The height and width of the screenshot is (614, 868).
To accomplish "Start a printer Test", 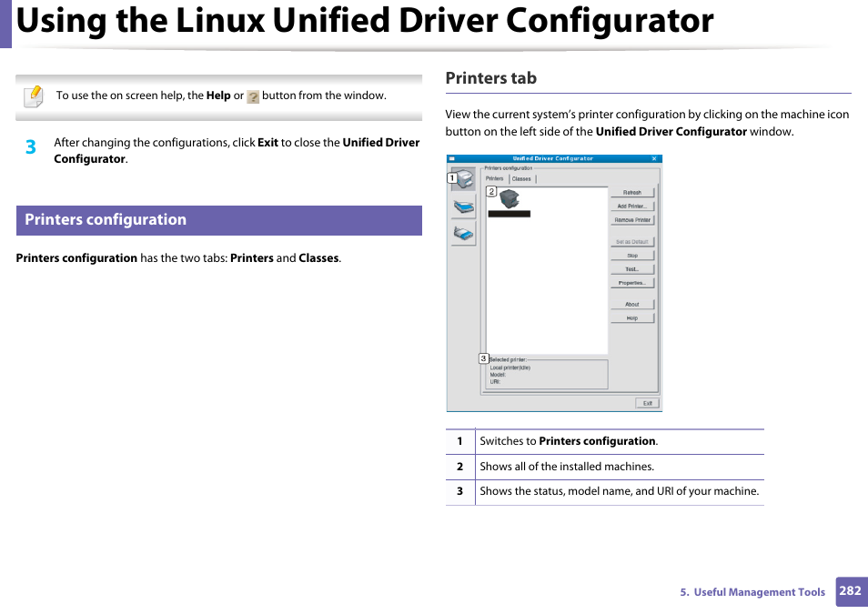I will (x=632, y=268).
